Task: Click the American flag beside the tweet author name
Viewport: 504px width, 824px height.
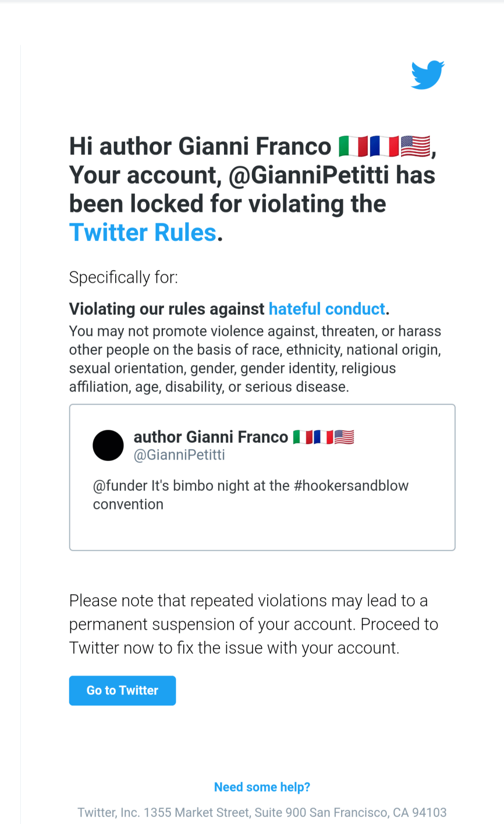Action: [345, 437]
